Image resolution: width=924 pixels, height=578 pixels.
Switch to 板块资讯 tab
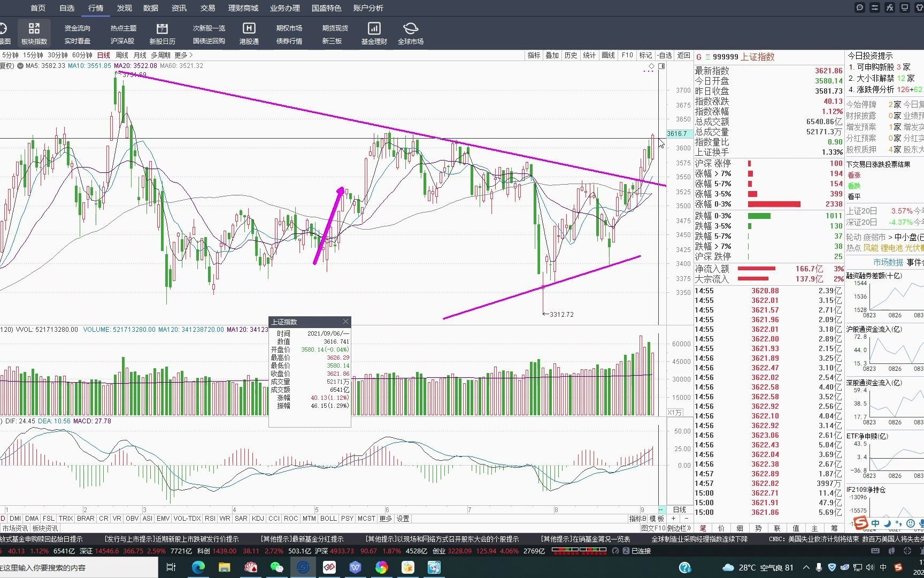pyautogui.click(x=45, y=528)
